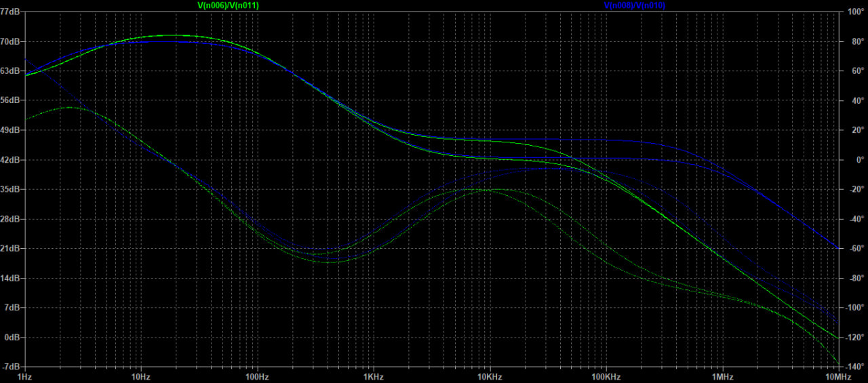The width and height of the screenshot is (868, 383).
Task: Click the 77dB label on magnitude axis
Action: [12, 12]
